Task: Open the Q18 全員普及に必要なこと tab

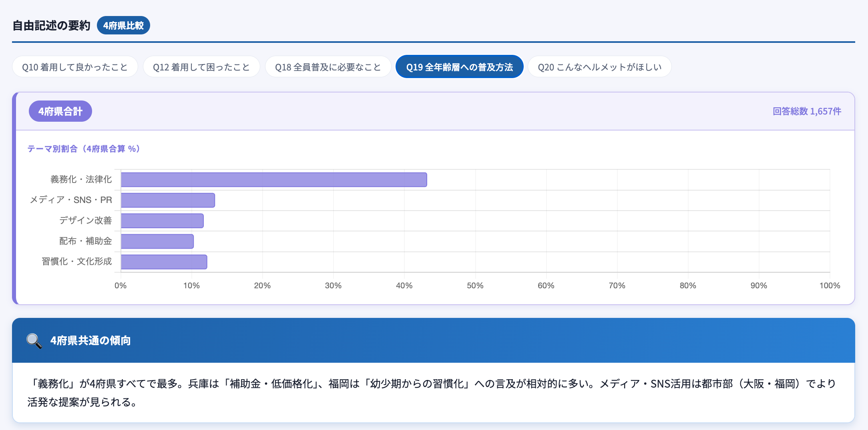Action: (328, 67)
